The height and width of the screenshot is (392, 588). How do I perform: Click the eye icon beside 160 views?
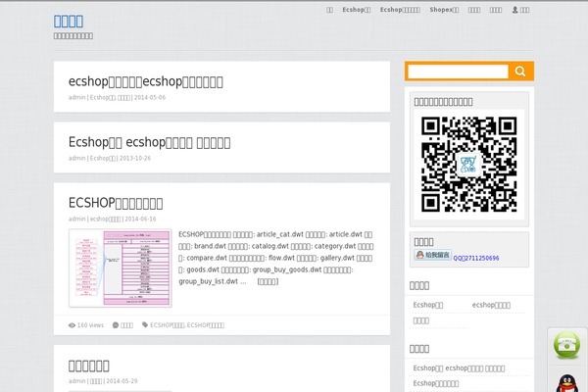[x=72, y=325]
